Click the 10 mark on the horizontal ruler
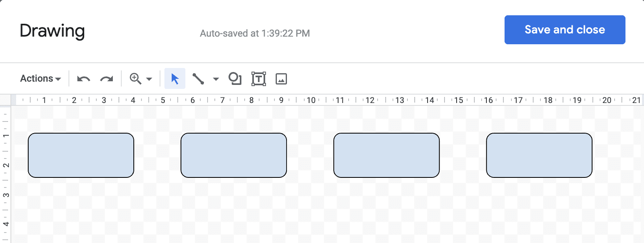Viewport: 644px width, 243px height. click(x=311, y=99)
